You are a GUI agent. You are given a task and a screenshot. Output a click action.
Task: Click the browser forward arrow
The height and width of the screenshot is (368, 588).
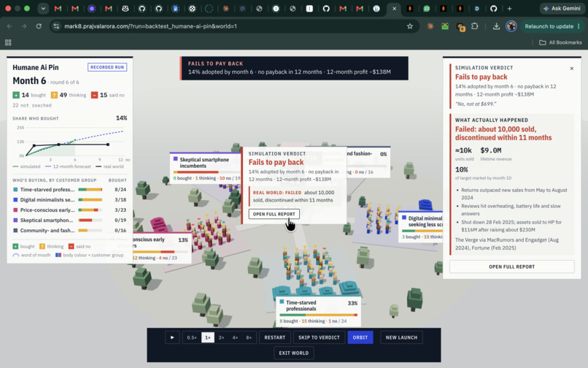coord(24,26)
